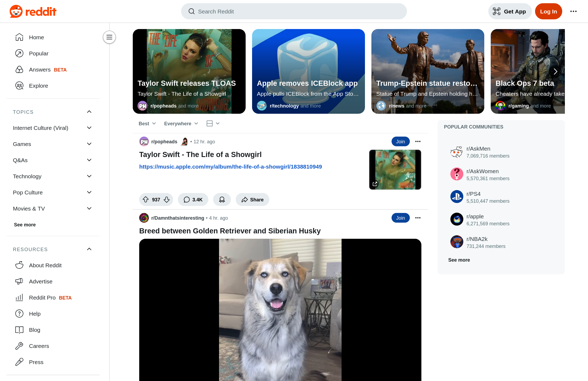
Task: Open the header three-dot options menu
Action: (x=573, y=11)
